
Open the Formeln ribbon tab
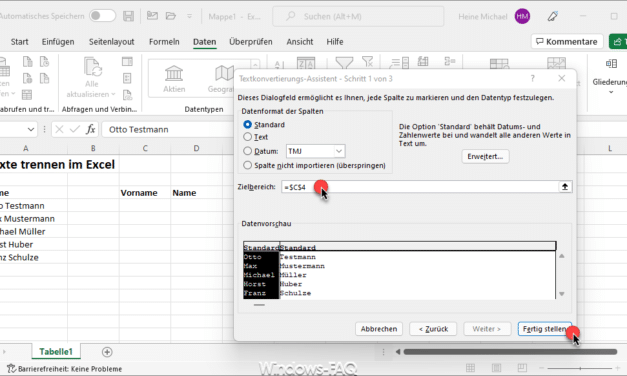click(x=164, y=42)
